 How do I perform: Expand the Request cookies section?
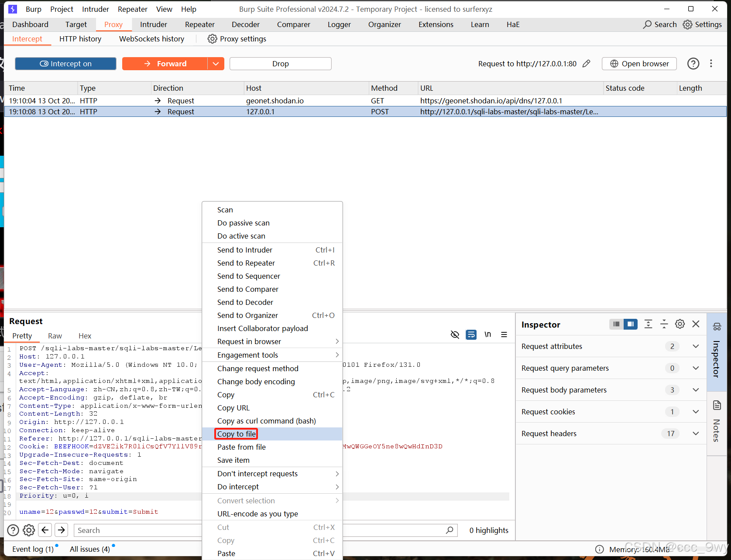click(x=696, y=411)
